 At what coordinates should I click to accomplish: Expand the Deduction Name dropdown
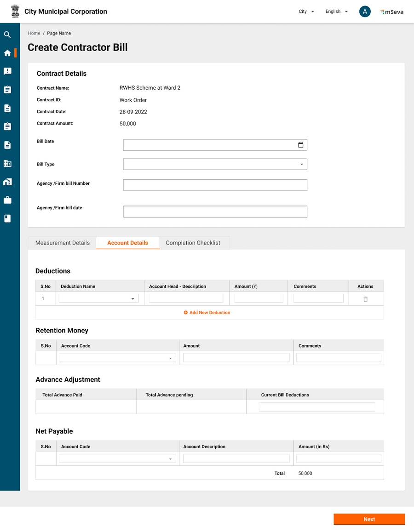98,298
